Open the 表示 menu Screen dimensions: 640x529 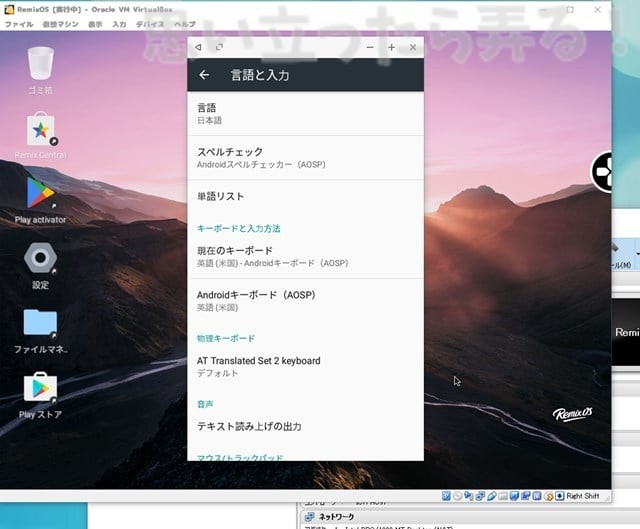click(x=95, y=24)
